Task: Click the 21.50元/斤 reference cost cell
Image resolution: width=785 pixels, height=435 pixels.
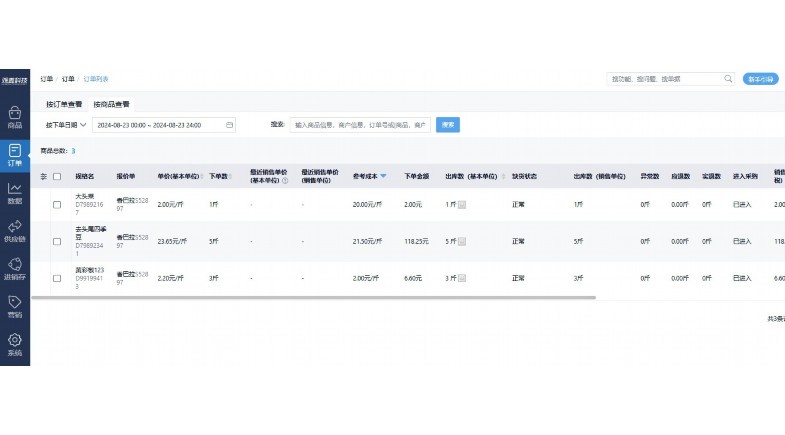Action: (367, 241)
